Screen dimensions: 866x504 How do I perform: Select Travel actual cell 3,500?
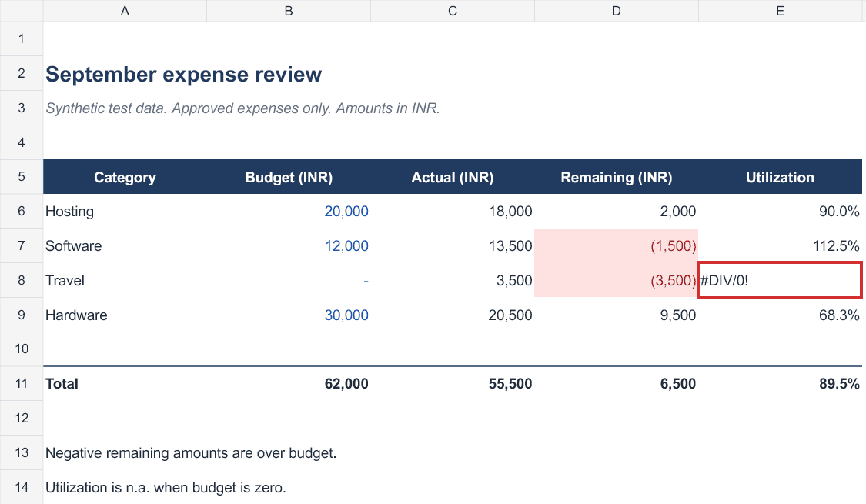point(453,280)
